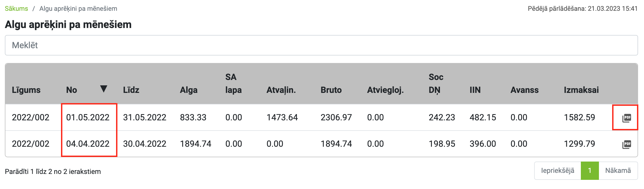
Task: Go to the Sākums breadcrumb link
Action: pos(16,9)
